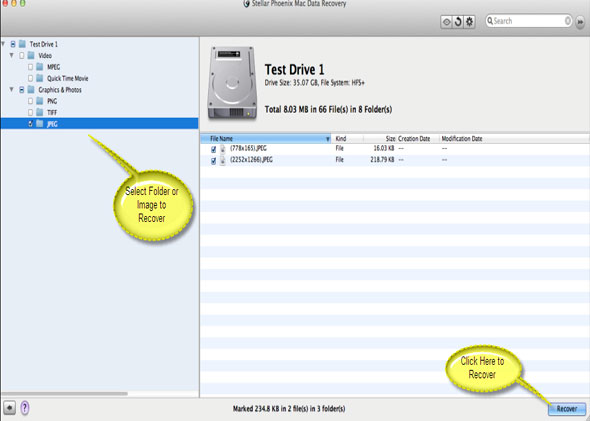Click the TIFF folder icon
This screenshot has height=421, width=590.
pos(40,112)
